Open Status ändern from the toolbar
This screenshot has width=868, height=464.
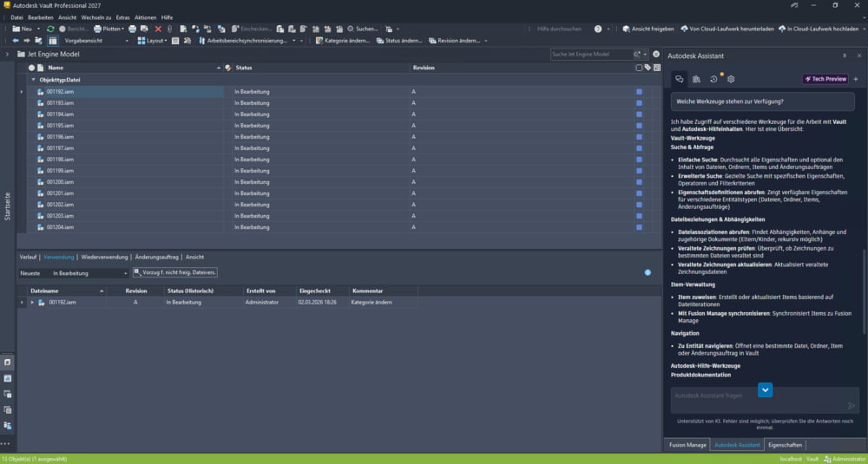(399, 41)
